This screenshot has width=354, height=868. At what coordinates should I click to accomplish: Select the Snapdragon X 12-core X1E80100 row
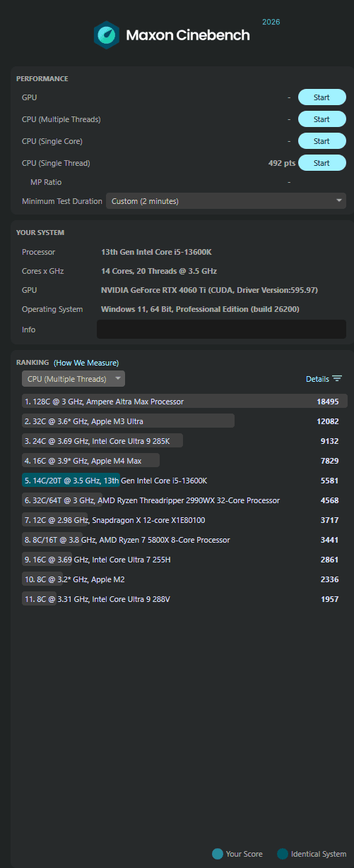tap(184, 520)
